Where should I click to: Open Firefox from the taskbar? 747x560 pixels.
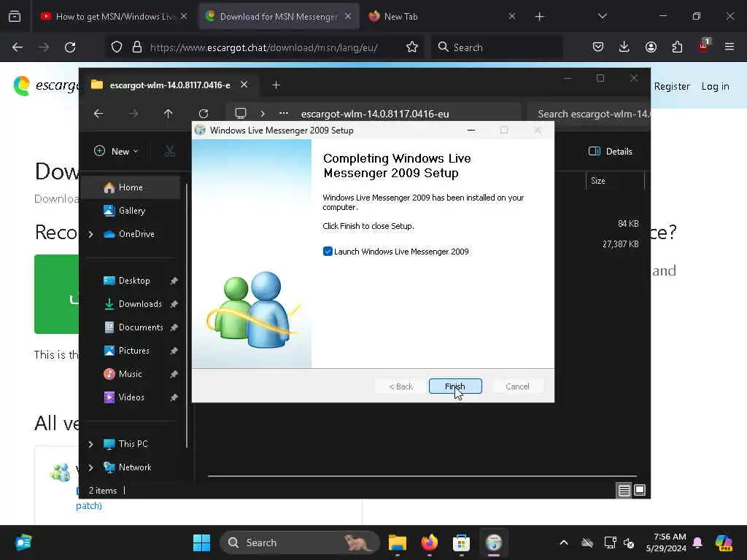point(429,542)
